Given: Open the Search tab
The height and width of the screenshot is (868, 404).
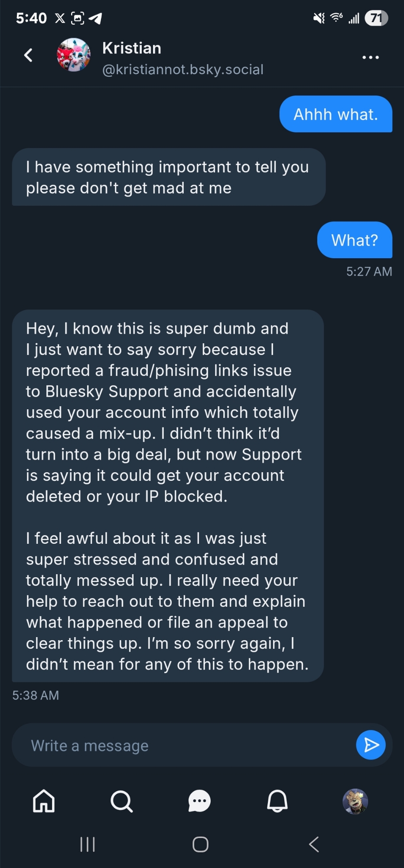Looking at the screenshot, I should click(x=121, y=801).
